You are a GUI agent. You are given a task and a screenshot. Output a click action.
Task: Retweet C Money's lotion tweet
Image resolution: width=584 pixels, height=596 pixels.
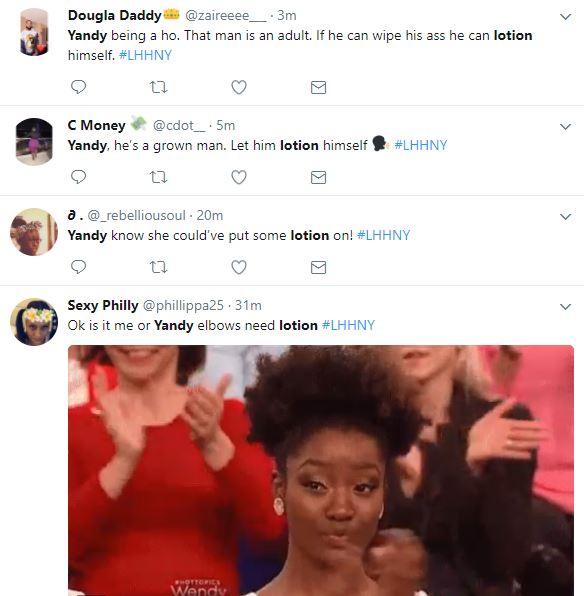pyautogui.click(x=159, y=178)
